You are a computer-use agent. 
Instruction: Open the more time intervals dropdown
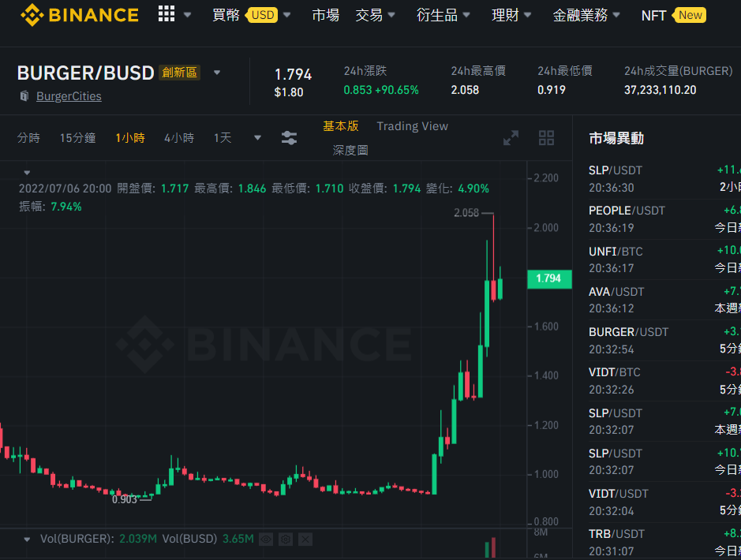(257, 138)
